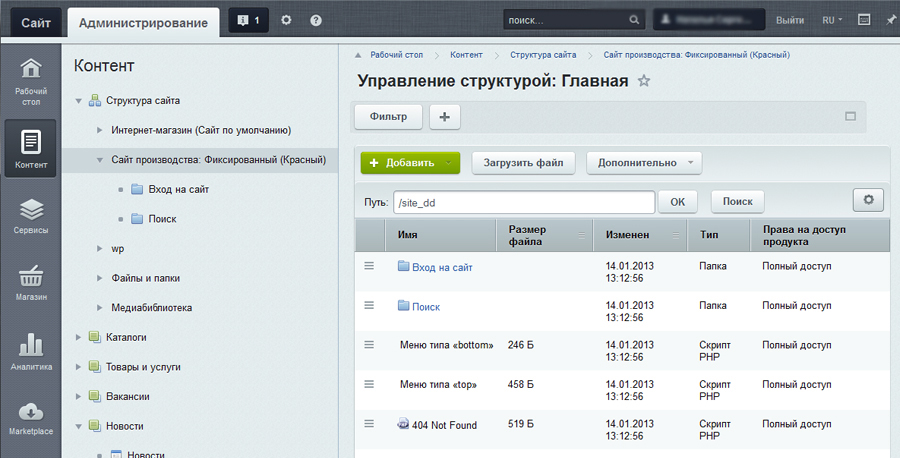Star the page as favorite
Image resolution: width=900 pixels, height=458 pixels.
pyautogui.click(x=644, y=82)
